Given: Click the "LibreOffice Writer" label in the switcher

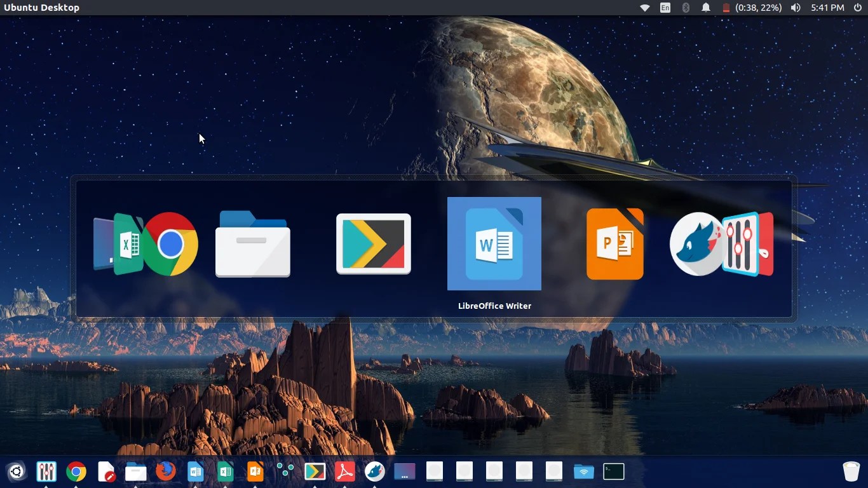Looking at the screenshot, I should (494, 306).
